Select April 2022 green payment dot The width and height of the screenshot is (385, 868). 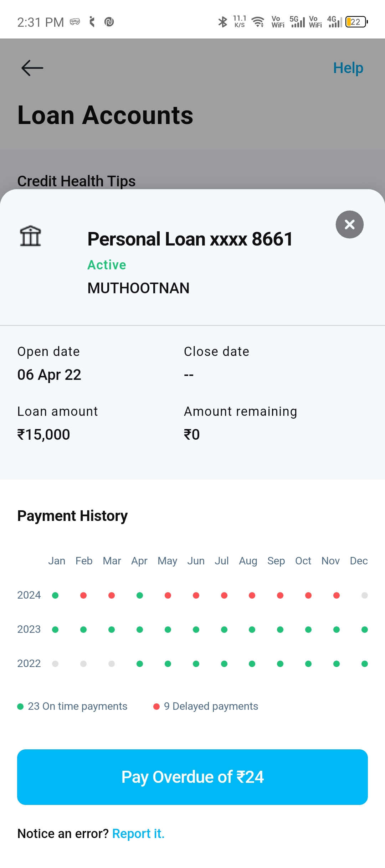pos(140,664)
